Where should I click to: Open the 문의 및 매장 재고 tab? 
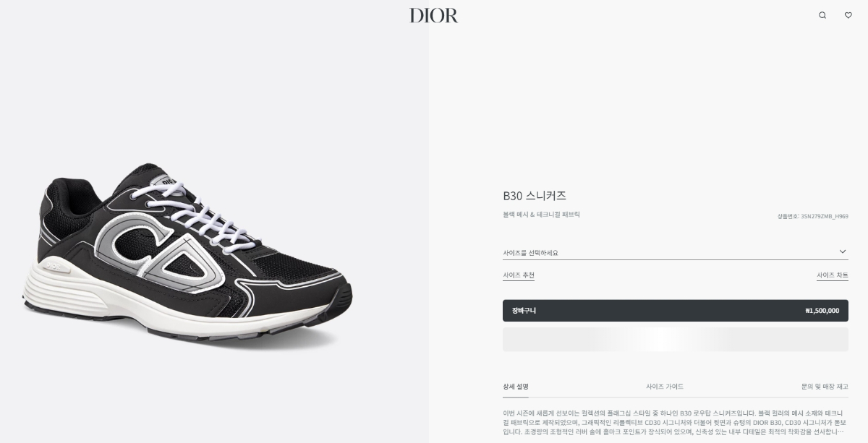click(825, 387)
